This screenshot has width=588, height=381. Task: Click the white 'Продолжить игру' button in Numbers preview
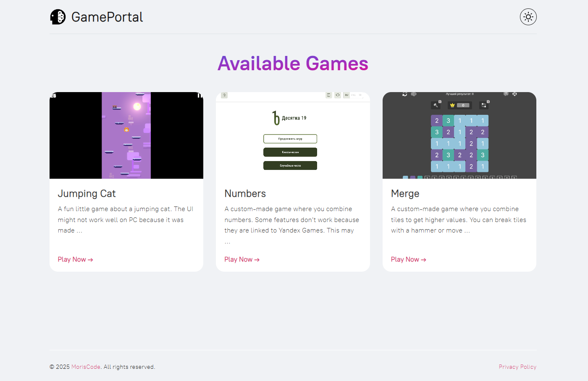[290, 139]
